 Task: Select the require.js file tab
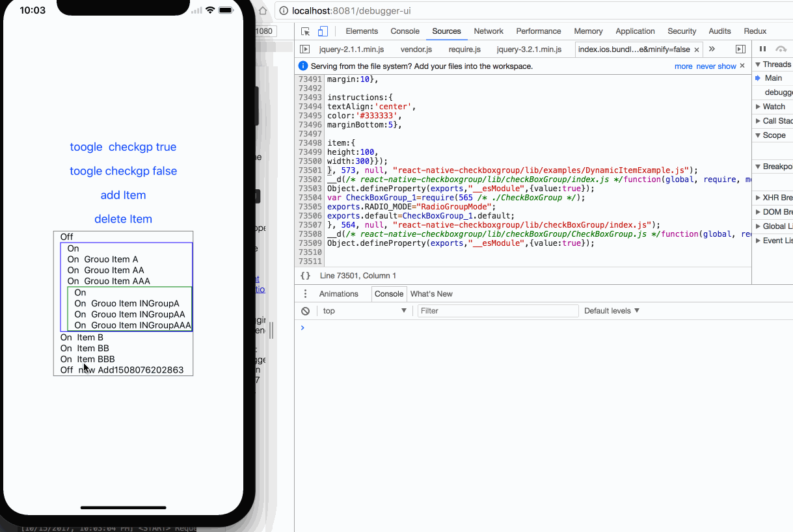[x=464, y=49]
